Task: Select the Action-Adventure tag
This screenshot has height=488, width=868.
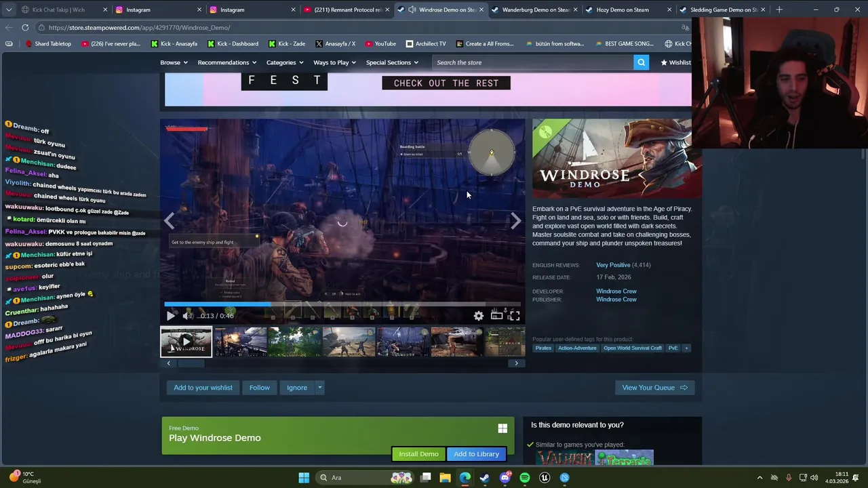Action: 577,348
